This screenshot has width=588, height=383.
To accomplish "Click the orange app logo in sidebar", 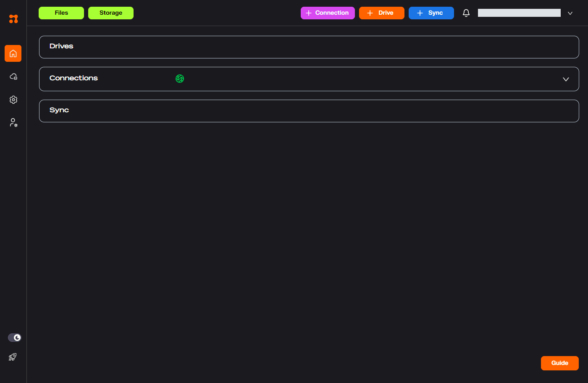I will pos(13,19).
